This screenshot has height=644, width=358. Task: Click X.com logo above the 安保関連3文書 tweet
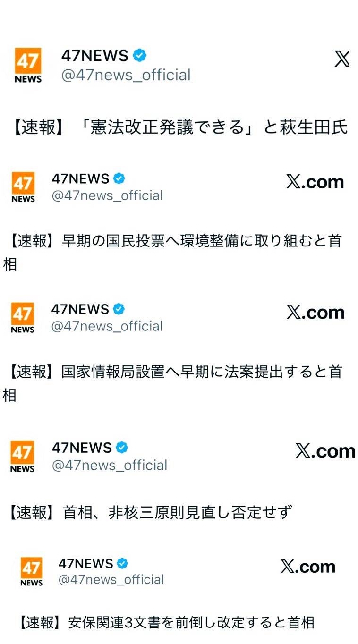[308, 567]
